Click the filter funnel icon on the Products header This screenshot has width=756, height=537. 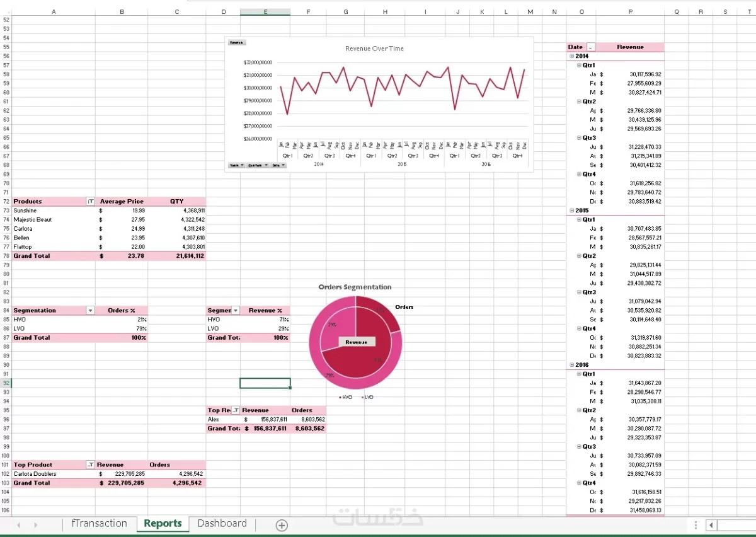pyautogui.click(x=89, y=201)
